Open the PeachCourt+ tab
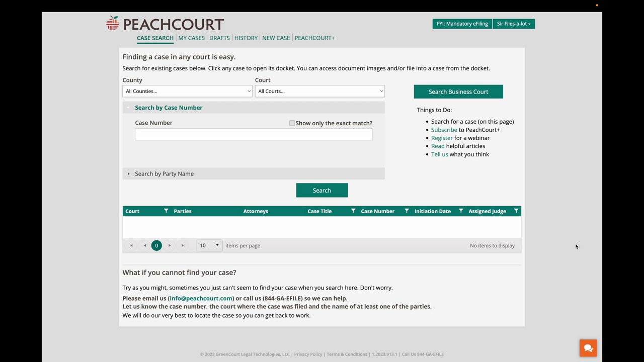644x362 pixels. 314,38
